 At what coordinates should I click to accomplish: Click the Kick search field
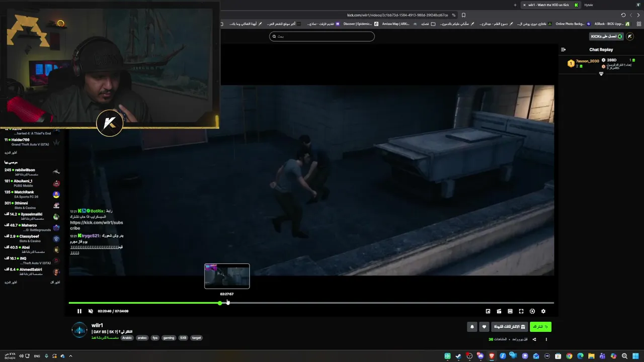coord(322,36)
